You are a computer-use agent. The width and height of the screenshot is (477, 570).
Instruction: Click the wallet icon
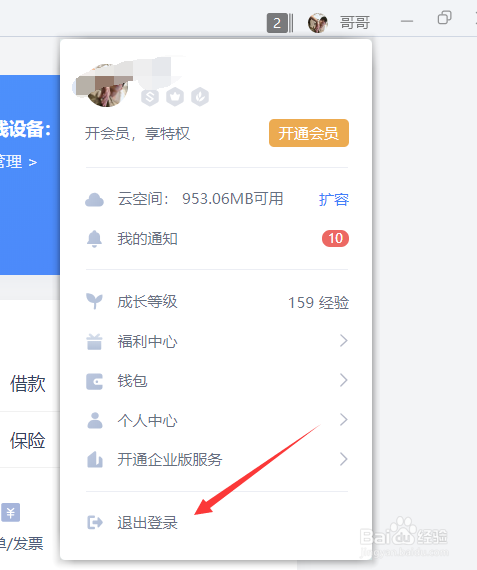coord(94,382)
